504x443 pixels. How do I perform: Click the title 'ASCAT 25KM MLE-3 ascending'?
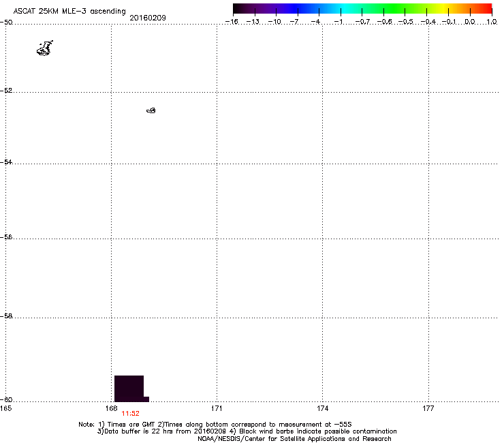point(69,12)
